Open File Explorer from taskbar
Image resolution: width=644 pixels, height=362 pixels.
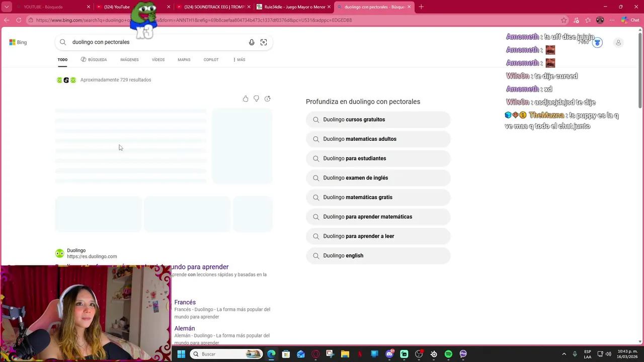(x=345, y=354)
